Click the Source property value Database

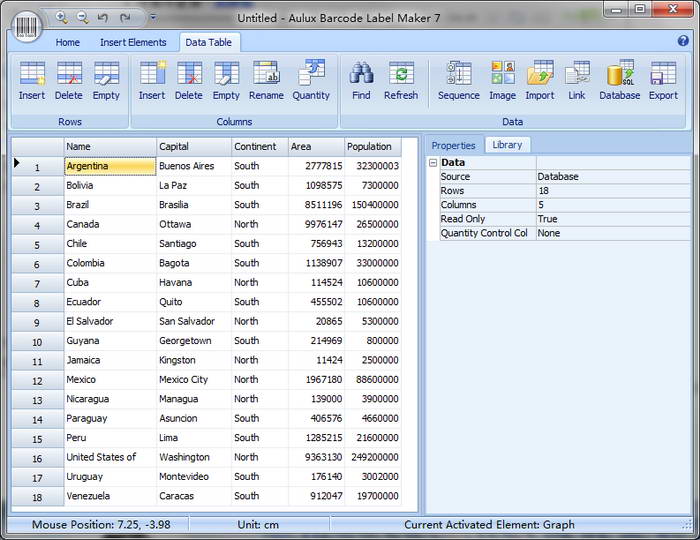tap(613, 177)
